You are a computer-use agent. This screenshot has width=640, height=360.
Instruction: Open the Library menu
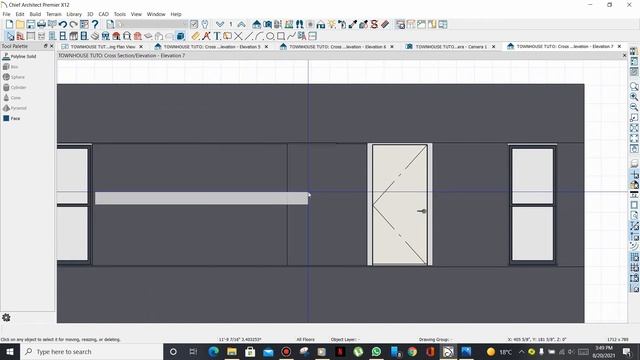pos(74,14)
